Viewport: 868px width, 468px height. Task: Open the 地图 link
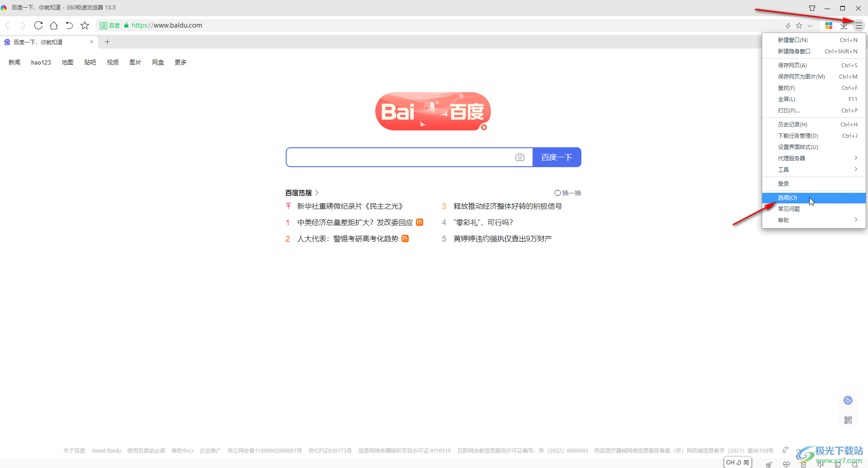67,62
